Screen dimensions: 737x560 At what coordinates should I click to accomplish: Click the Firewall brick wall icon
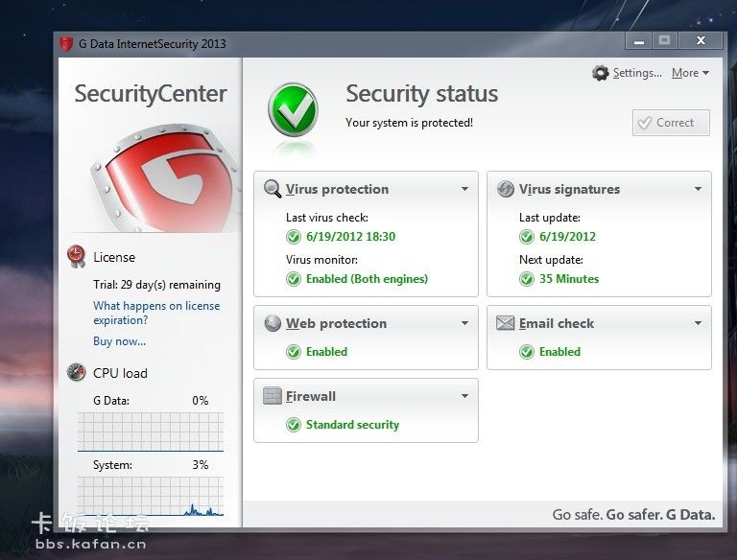(x=273, y=396)
